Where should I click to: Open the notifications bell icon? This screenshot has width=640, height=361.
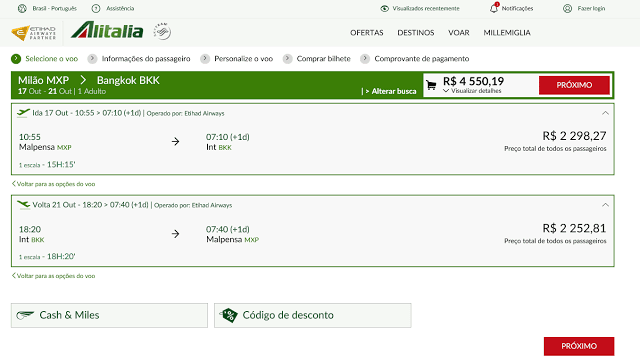[494, 8]
